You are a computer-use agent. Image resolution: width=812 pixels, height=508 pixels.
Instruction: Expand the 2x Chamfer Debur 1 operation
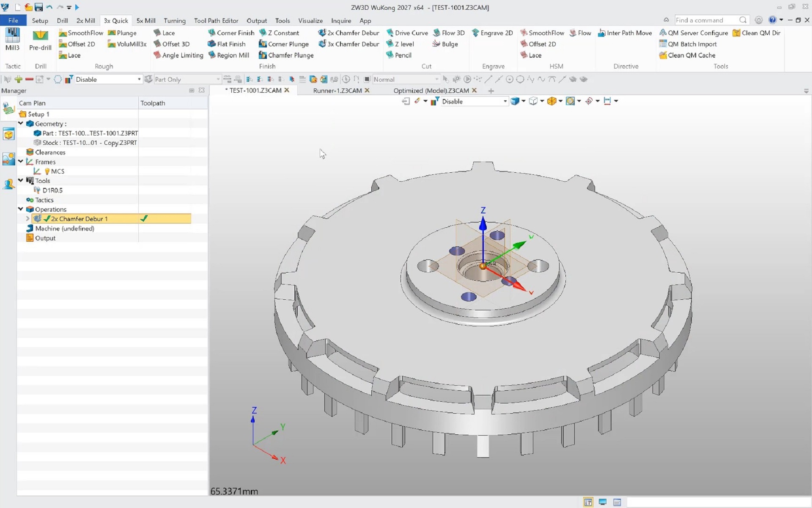pyautogui.click(x=28, y=219)
